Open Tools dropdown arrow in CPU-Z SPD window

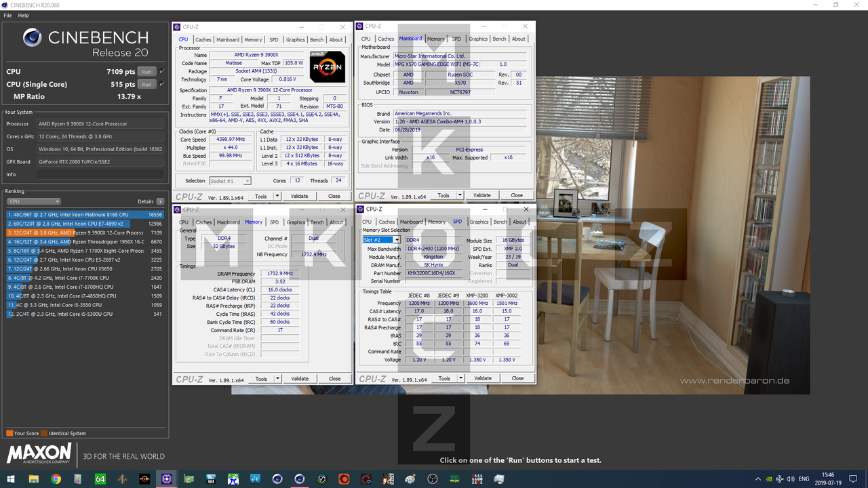[x=460, y=378]
